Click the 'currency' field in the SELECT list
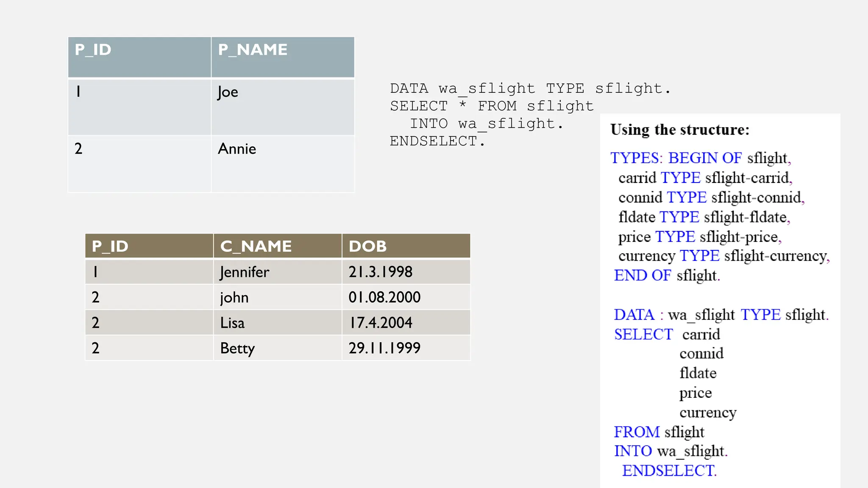868x488 pixels. (x=708, y=413)
